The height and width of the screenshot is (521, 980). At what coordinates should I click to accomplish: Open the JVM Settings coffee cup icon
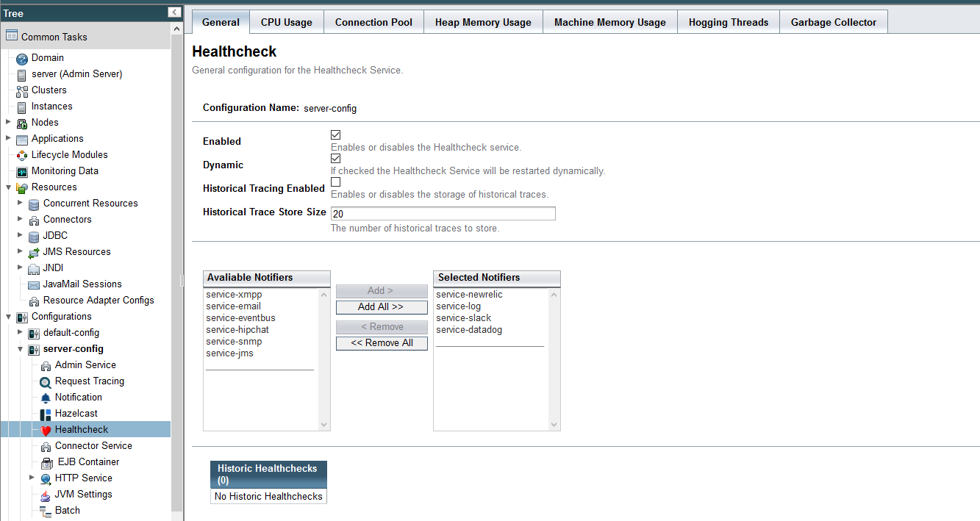tap(46, 494)
